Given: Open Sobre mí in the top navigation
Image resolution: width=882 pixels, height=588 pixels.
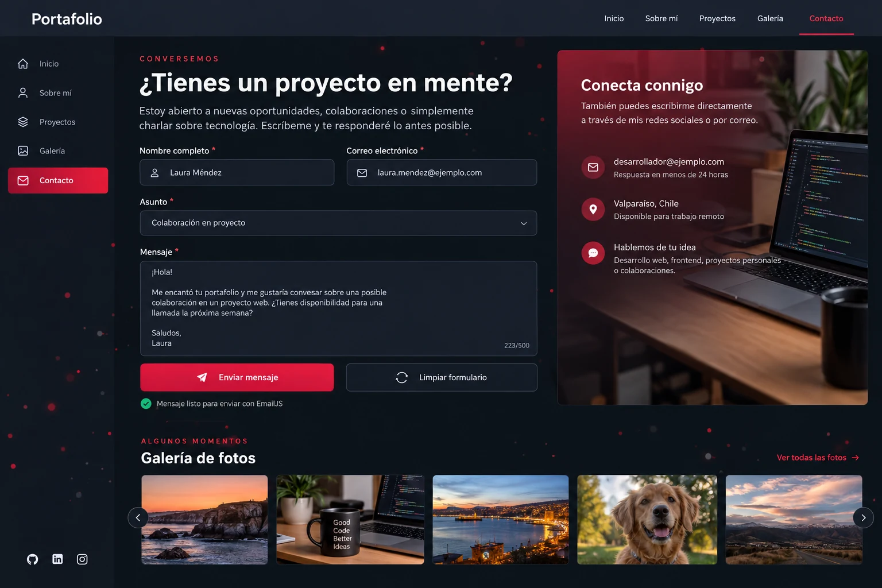Looking at the screenshot, I should pos(661,18).
